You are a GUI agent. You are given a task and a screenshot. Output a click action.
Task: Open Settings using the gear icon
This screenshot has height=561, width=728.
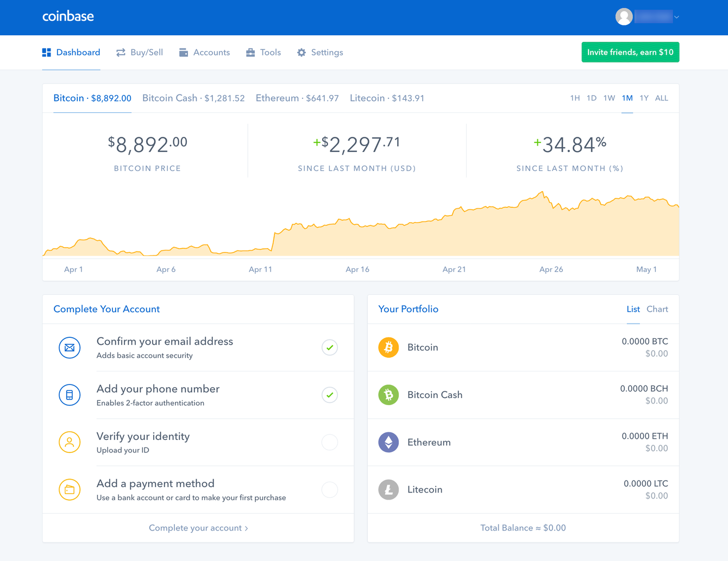click(x=301, y=52)
